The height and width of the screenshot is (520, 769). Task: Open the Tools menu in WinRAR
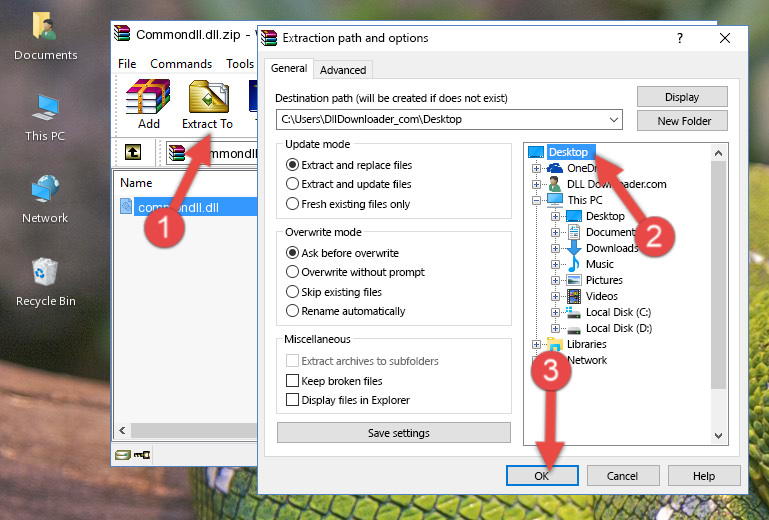(x=240, y=64)
